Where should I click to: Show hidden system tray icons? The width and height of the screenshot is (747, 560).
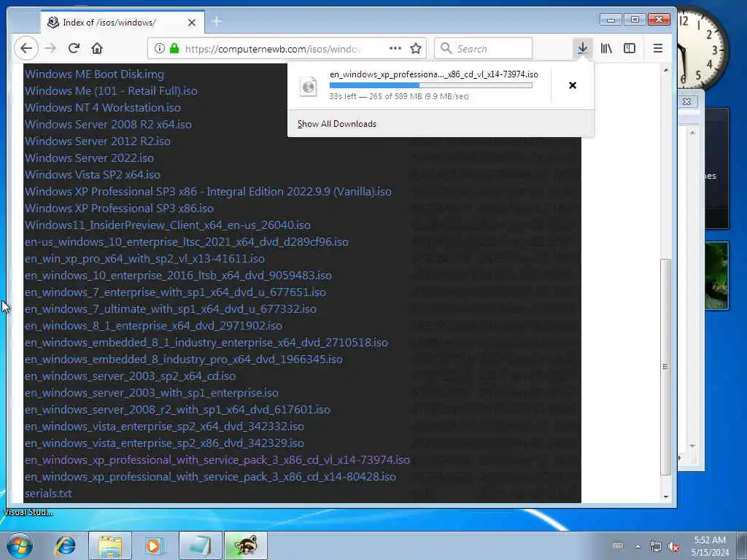638,546
